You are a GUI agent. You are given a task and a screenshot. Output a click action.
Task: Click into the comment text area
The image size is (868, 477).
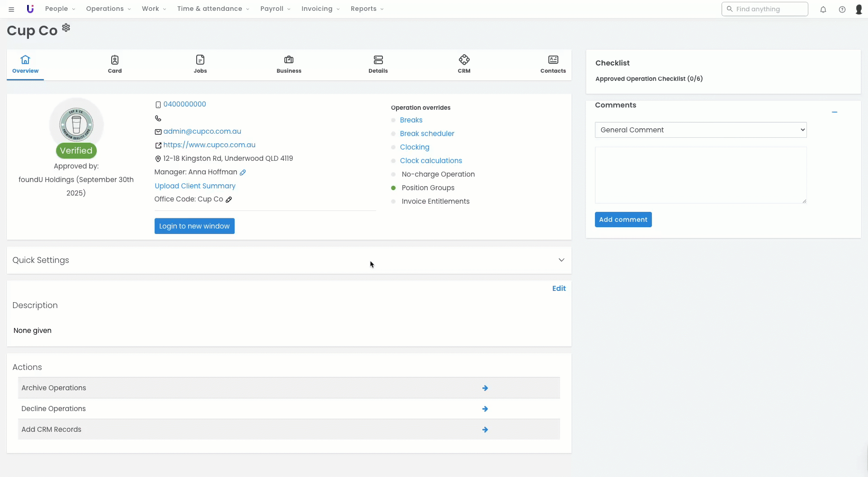[x=701, y=175]
